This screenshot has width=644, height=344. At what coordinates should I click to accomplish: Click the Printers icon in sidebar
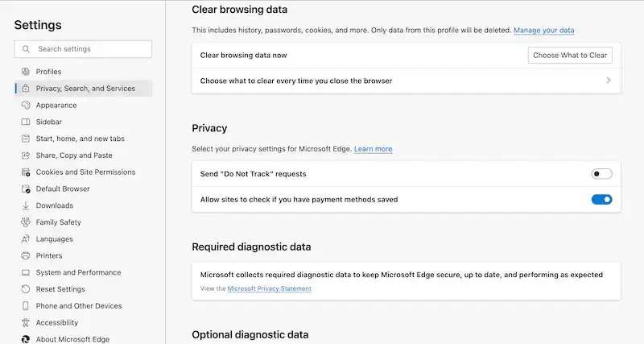pyautogui.click(x=26, y=255)
